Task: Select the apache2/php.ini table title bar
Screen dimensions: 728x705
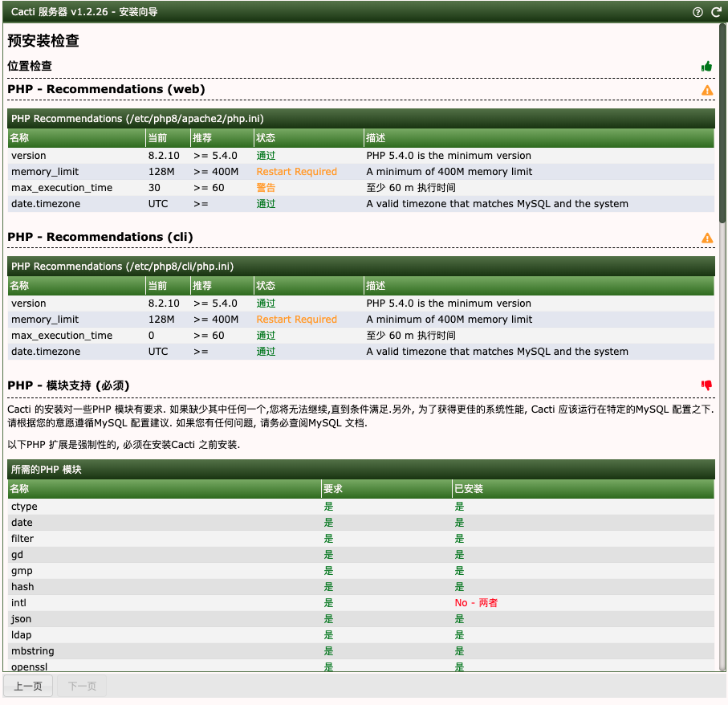Action: click(x=360, y=118)
